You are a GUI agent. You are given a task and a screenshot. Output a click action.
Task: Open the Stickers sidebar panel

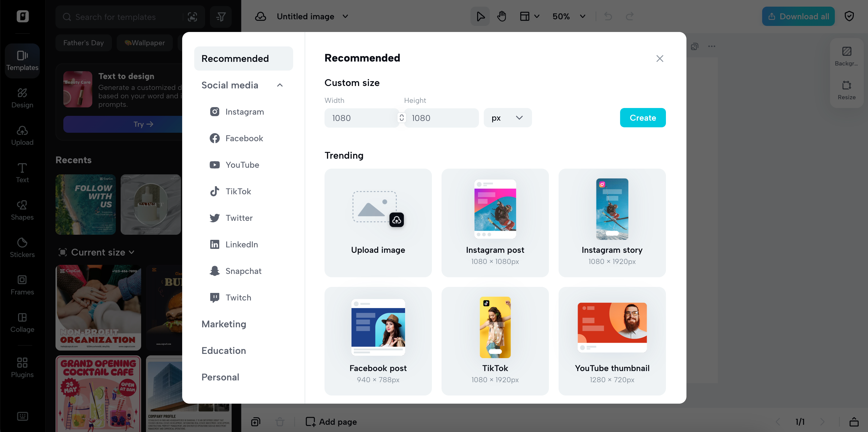coord(22,247)
